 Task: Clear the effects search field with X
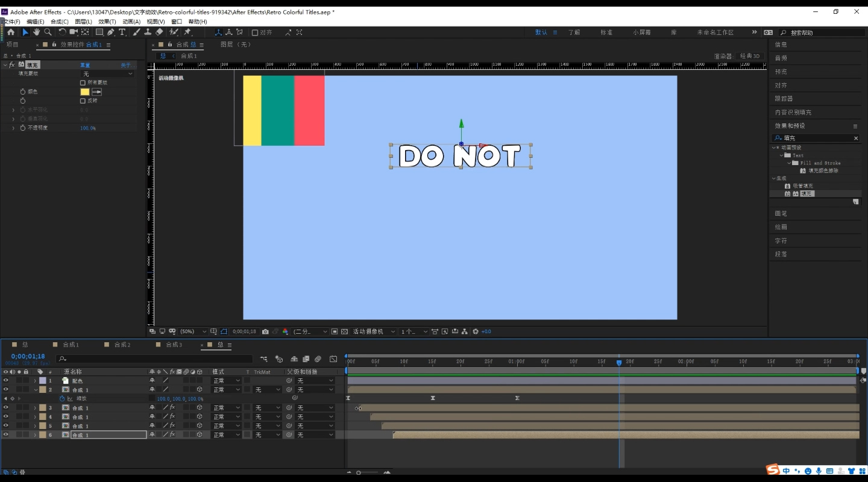[x=855, y=138]
